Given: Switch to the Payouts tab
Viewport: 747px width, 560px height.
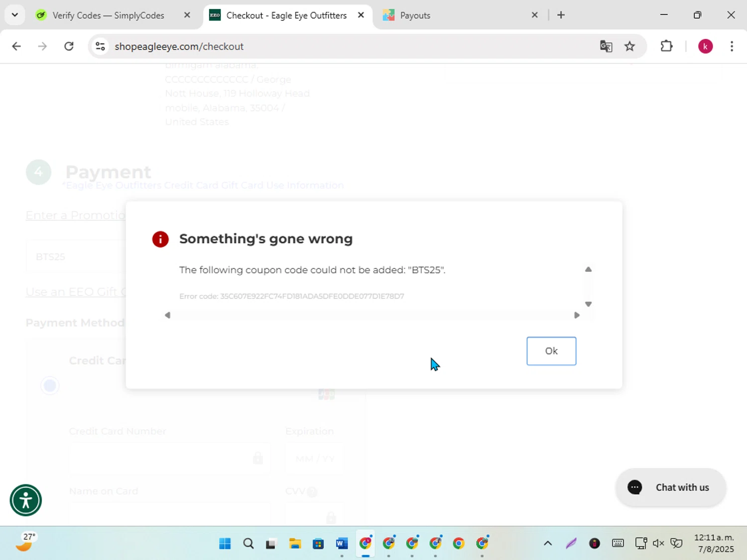Looking at the screenshot, I should tap(415, 15).
